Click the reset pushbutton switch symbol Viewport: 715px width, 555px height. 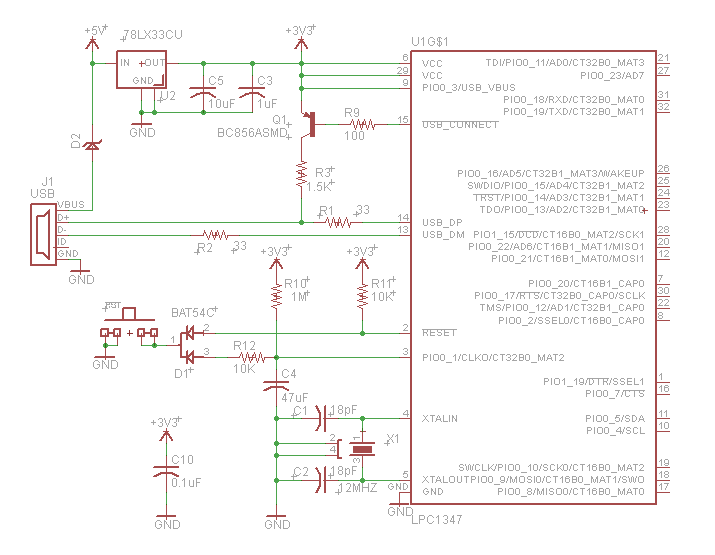[129, 327]
